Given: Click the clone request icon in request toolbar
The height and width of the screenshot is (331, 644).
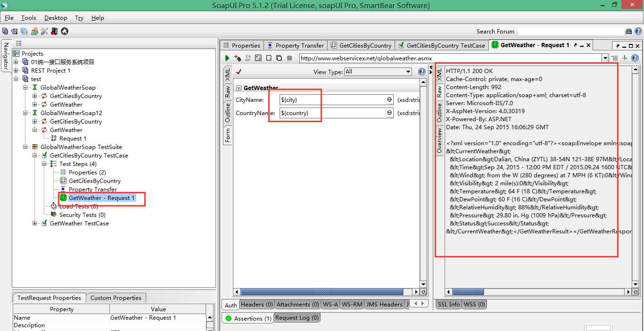Looking at the screenshot, I should pyautogui.click(x=279, y=58).
